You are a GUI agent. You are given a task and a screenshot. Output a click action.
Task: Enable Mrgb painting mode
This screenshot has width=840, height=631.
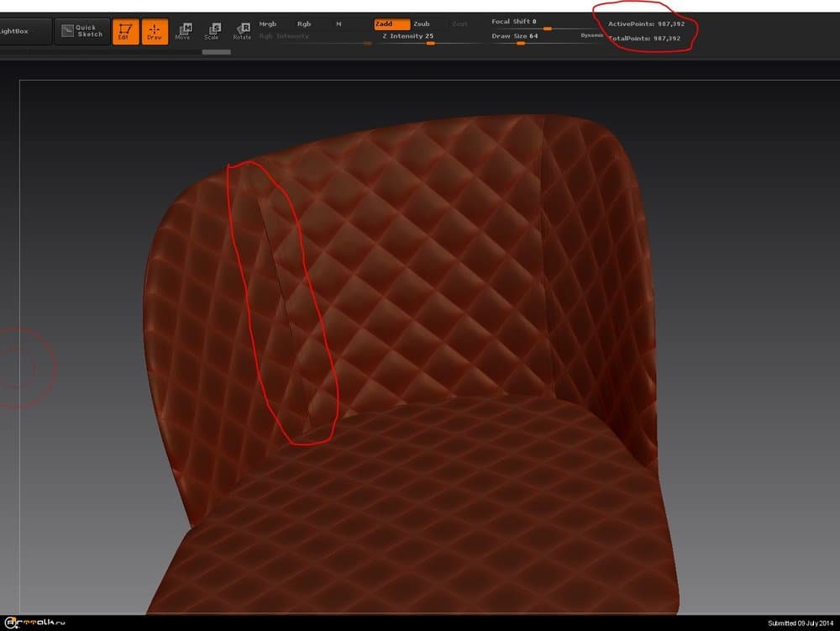pyautogui.click(x=268, y=24)
